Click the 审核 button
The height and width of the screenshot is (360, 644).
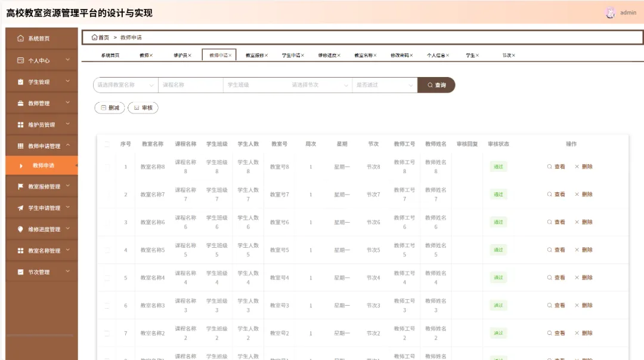click(143, 108)
